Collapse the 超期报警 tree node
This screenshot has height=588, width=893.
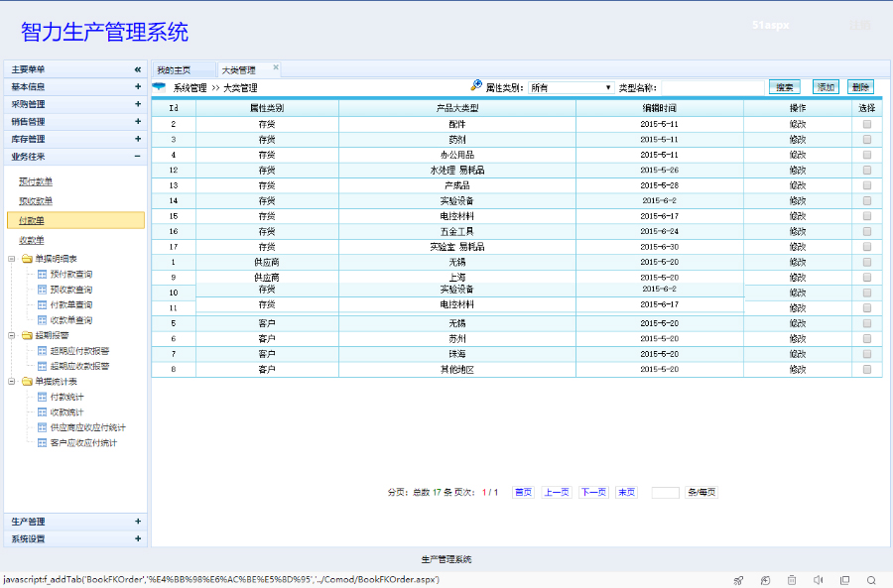click(x=11, y=336)
